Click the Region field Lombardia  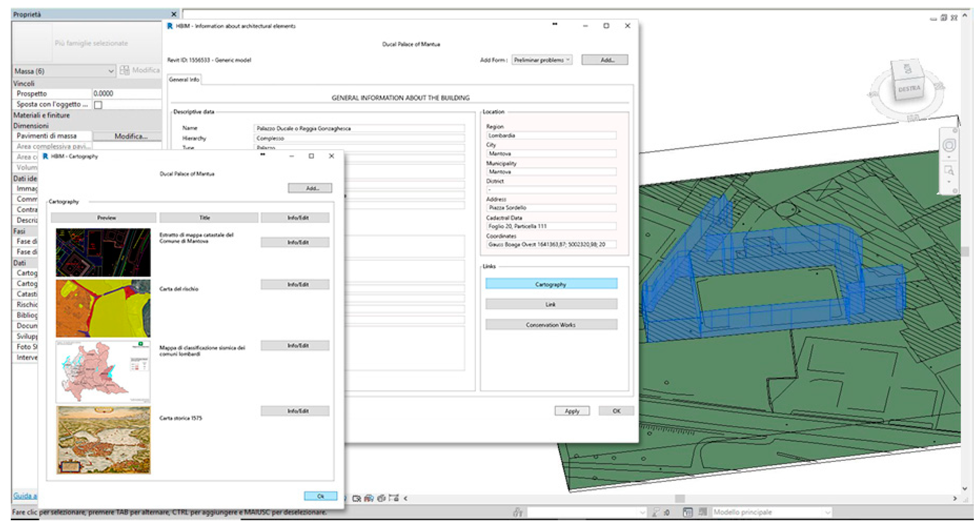(x=551, y=136)
